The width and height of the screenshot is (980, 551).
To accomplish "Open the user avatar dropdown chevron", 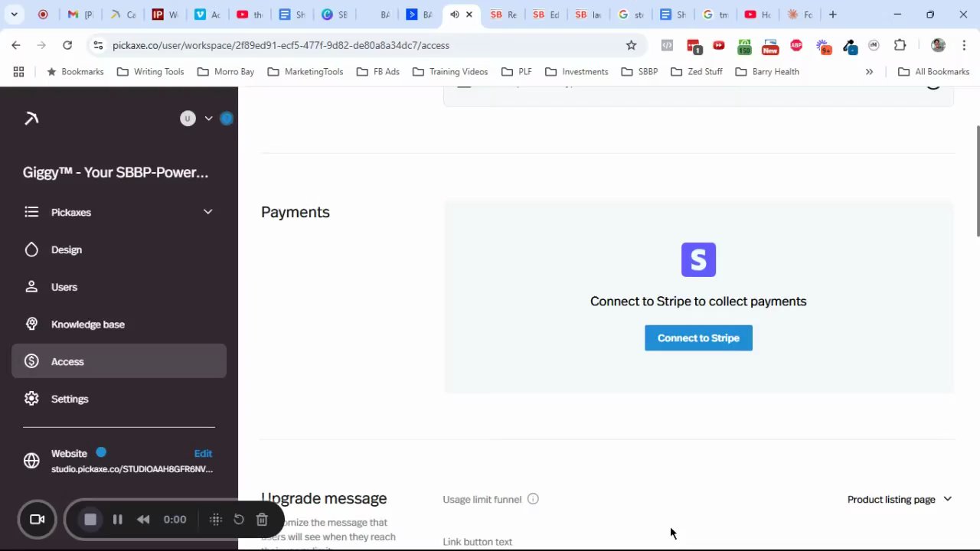I will (x=208, y=119).
